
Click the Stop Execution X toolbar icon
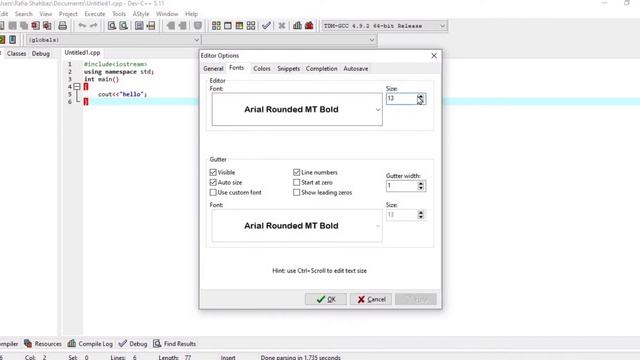click(x=282, y=26)
